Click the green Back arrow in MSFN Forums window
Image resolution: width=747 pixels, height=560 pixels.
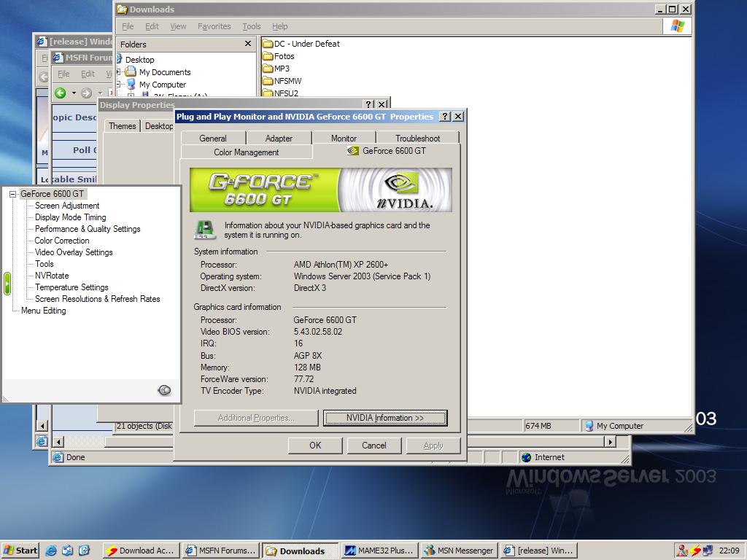60,93
